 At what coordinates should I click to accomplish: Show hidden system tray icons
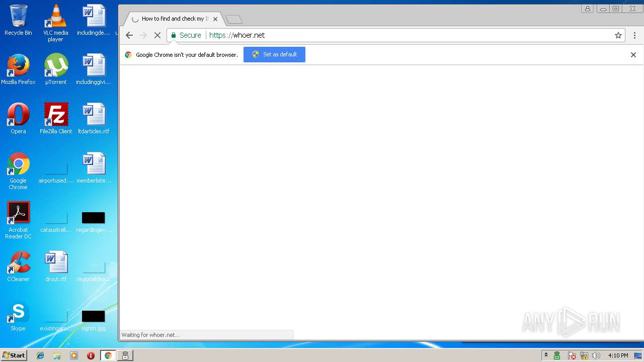point(546,355)
